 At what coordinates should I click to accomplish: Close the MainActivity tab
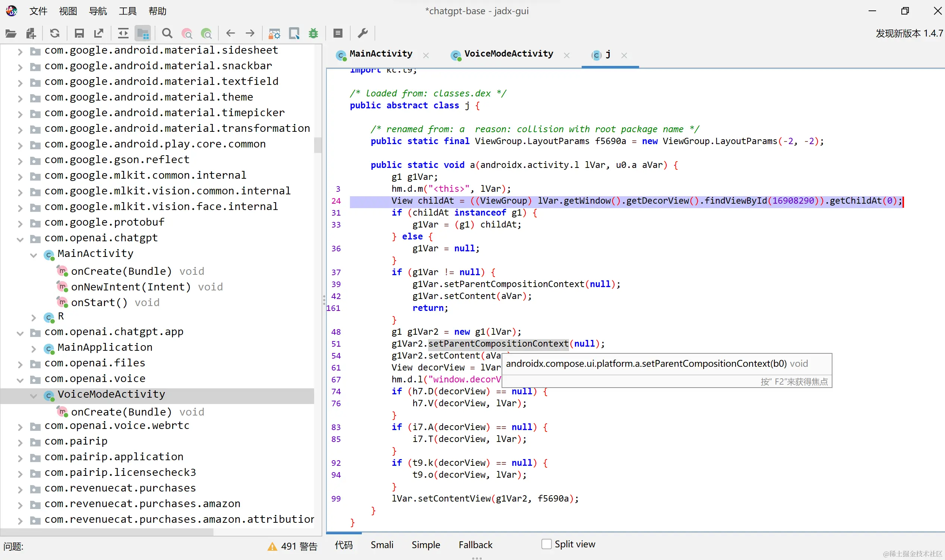[x=426, y=55]
